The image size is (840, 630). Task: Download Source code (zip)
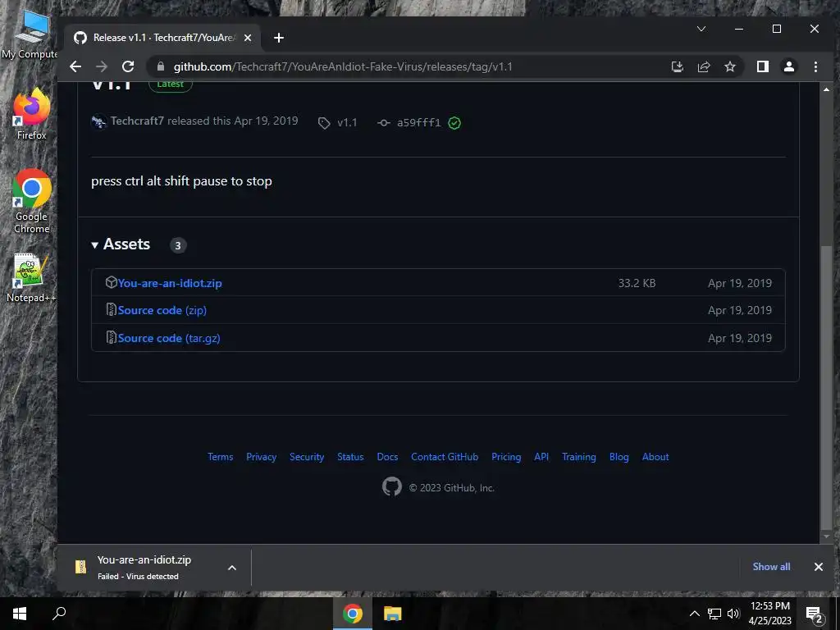click(x=162, y=310)
